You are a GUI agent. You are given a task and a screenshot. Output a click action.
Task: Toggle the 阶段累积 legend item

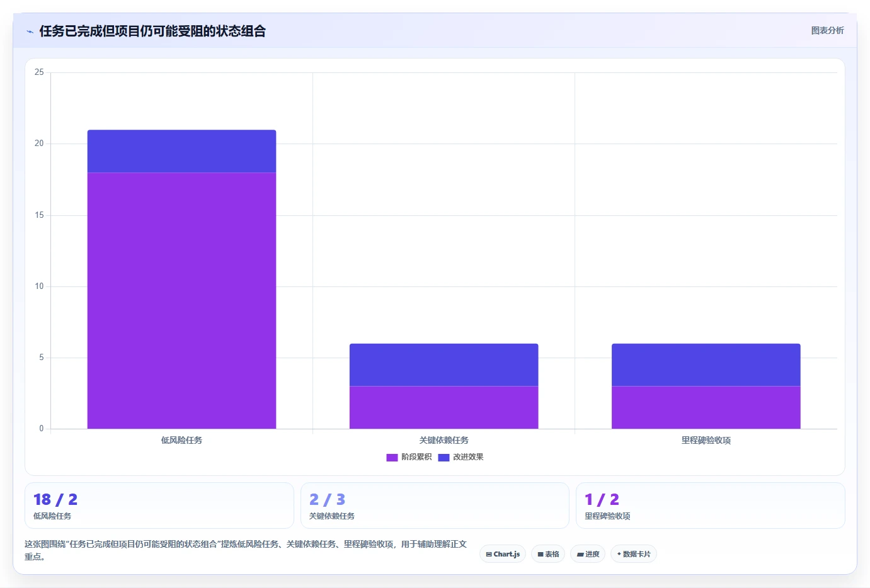point(409,457)
